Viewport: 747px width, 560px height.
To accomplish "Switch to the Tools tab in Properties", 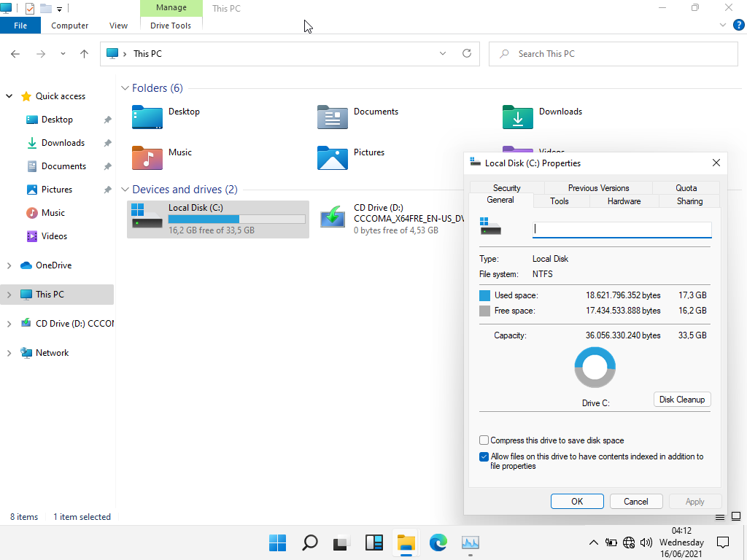I will pyautogui.click(x=560, y=201).
